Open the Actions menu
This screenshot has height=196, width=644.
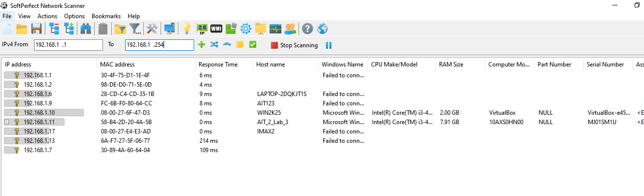pos(47,16)
